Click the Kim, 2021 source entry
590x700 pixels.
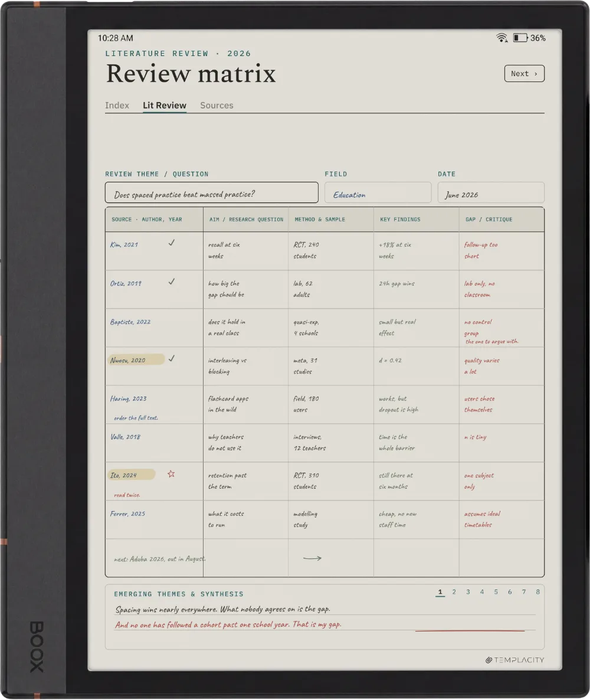[124, 244]
